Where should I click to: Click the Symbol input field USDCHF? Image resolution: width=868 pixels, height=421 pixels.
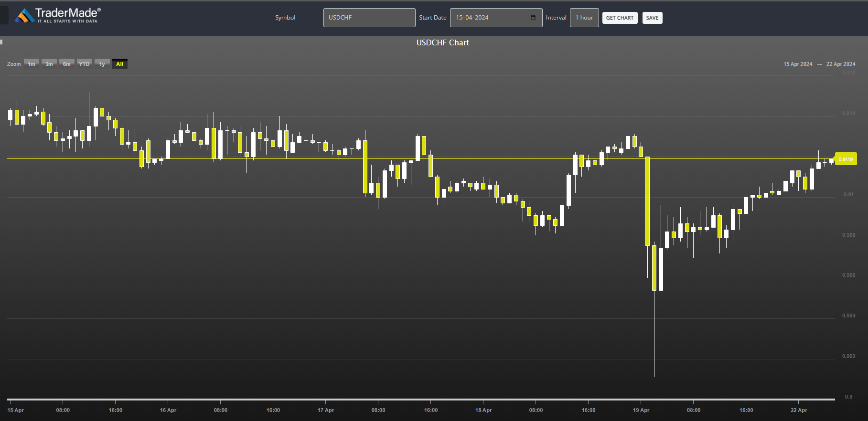coord(369,18)
